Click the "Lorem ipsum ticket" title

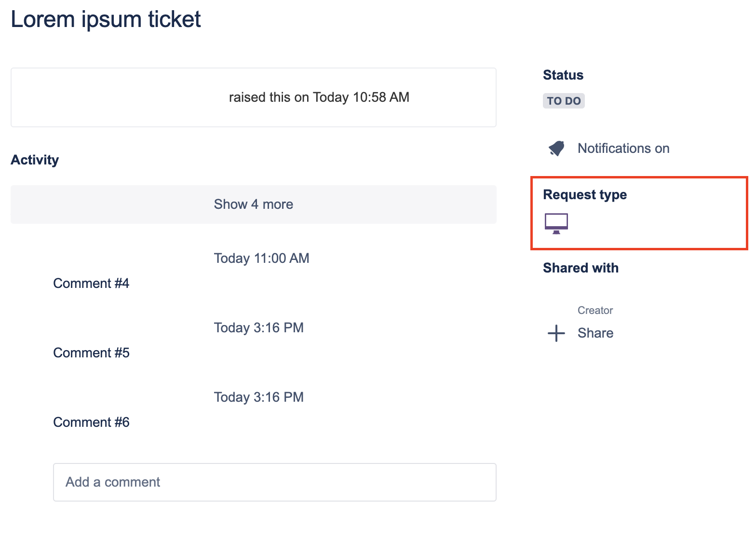tap(106, 20)
